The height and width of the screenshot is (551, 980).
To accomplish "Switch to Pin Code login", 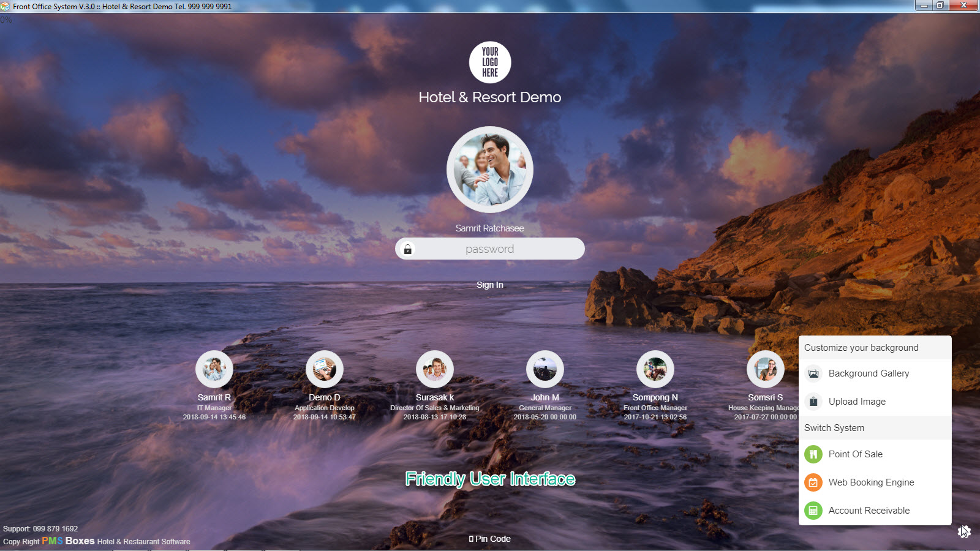I will click(490, 539).
